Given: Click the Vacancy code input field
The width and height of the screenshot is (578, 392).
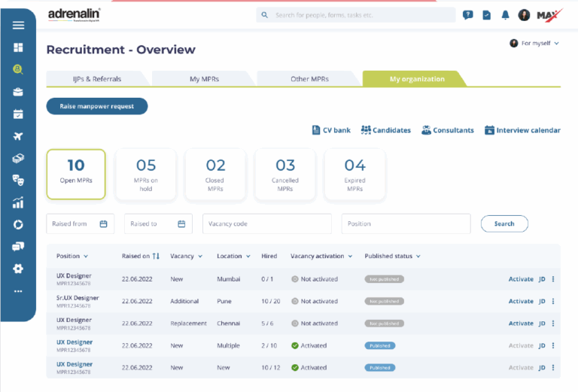Looking at the screenshot, I should 266,223.
